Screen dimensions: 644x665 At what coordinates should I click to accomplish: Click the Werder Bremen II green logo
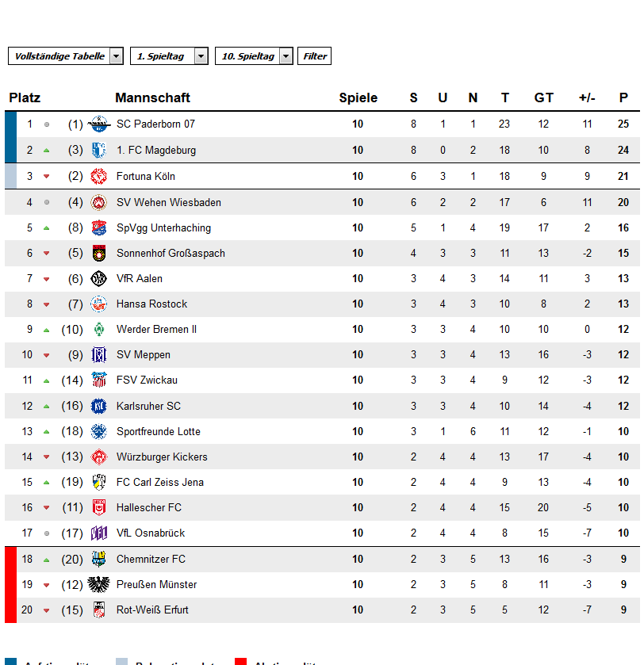tap(99, 330)
